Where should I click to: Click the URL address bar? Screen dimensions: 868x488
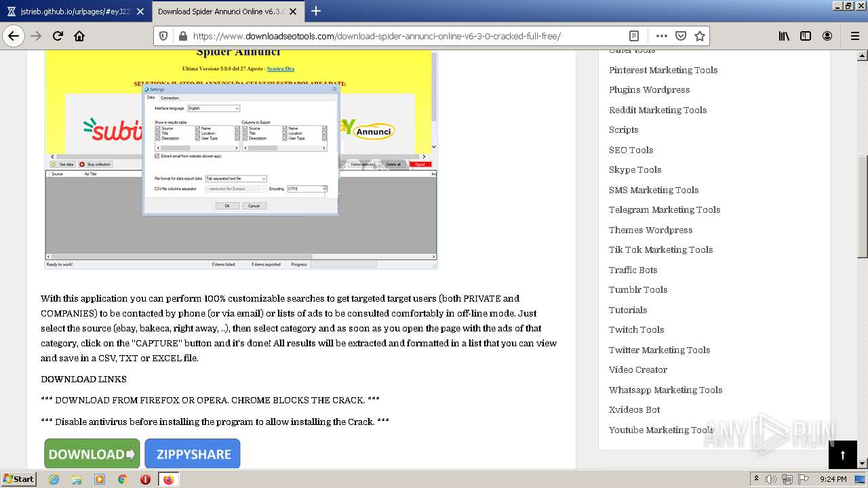[407, 36]
